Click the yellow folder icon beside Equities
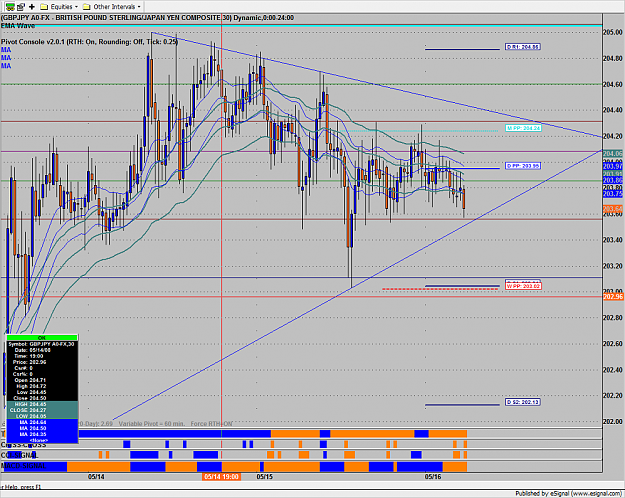Image resolution: width=625 pixels, height=498 pixels. (x=44, y=6)
